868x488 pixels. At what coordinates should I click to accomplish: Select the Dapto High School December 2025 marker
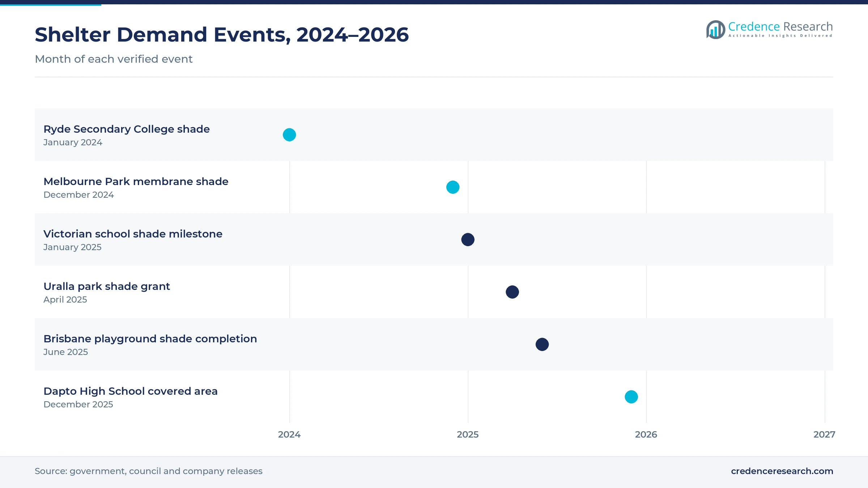(631, 397)
